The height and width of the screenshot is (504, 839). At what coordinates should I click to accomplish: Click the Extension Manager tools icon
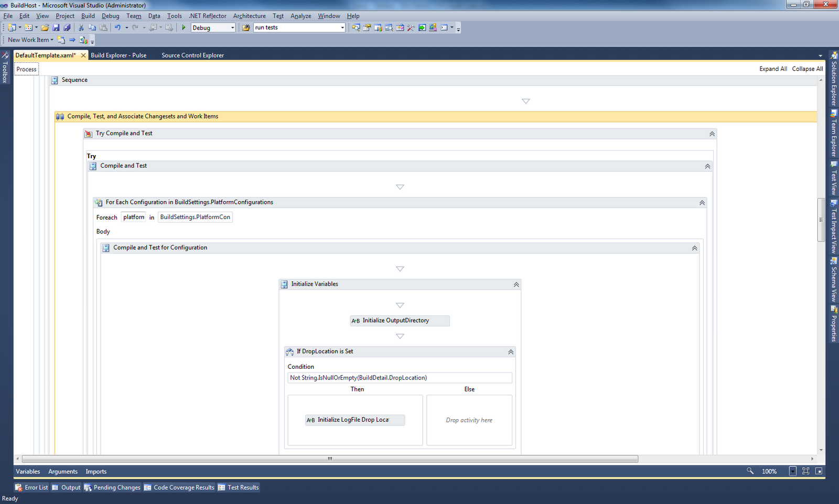[411, 28]
